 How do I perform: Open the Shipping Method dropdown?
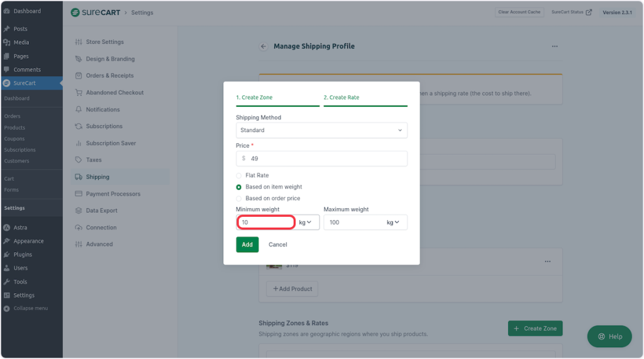point(321,130)
